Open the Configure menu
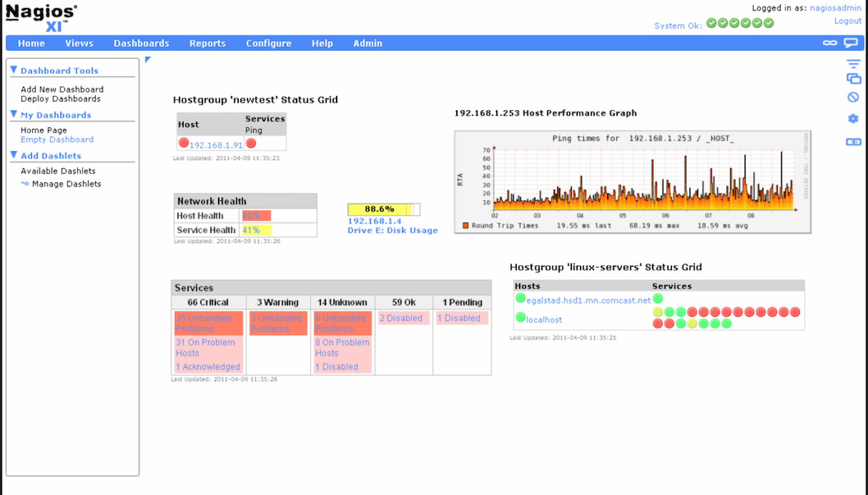The width and height of the screenshot is (868, 495). coord(269,43)
